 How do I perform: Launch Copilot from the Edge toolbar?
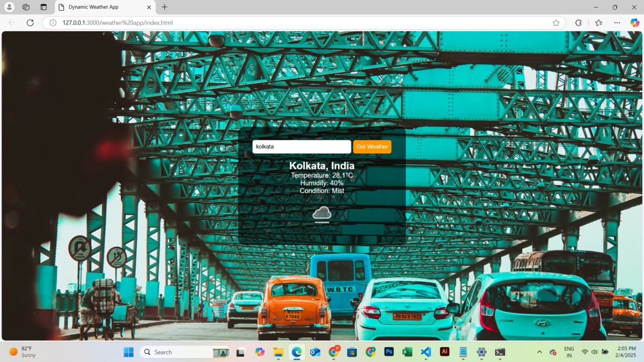[x=634, y=23]
